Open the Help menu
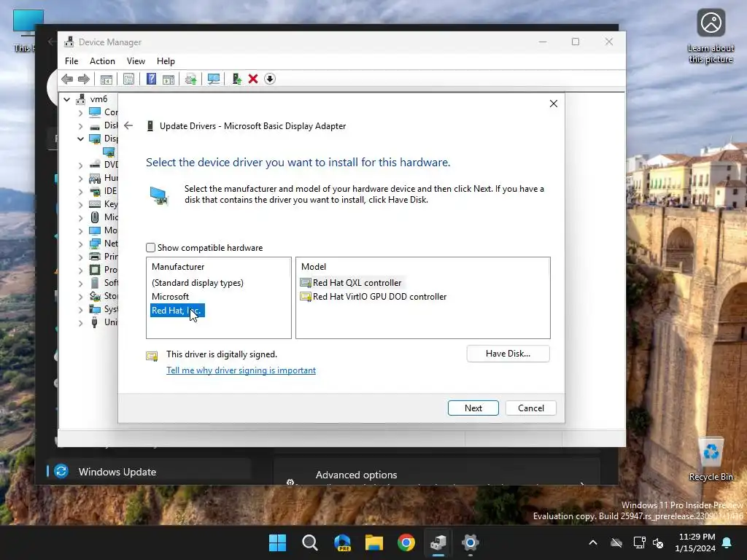This screenshot has width=747, height=560. coord(166,61)
